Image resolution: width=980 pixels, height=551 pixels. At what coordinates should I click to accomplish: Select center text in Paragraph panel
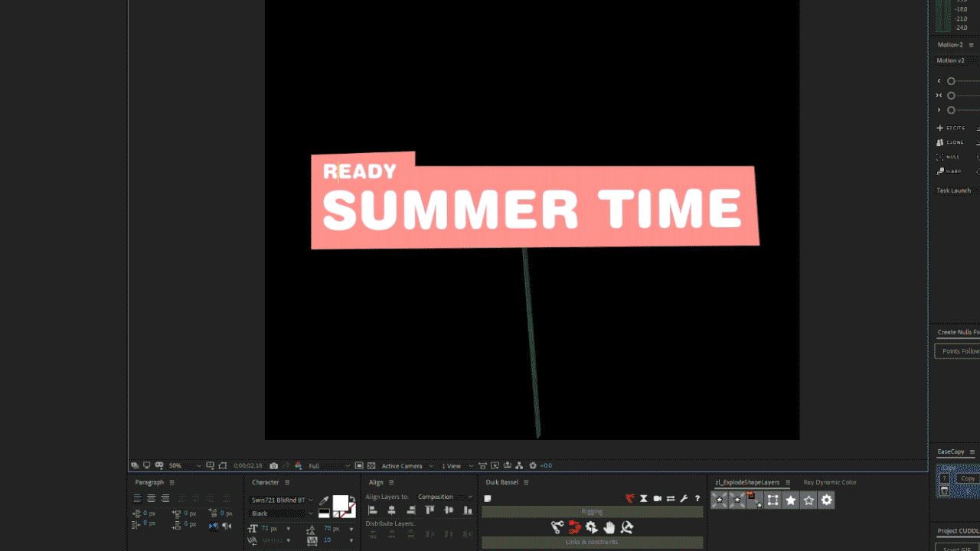[152, 498]
